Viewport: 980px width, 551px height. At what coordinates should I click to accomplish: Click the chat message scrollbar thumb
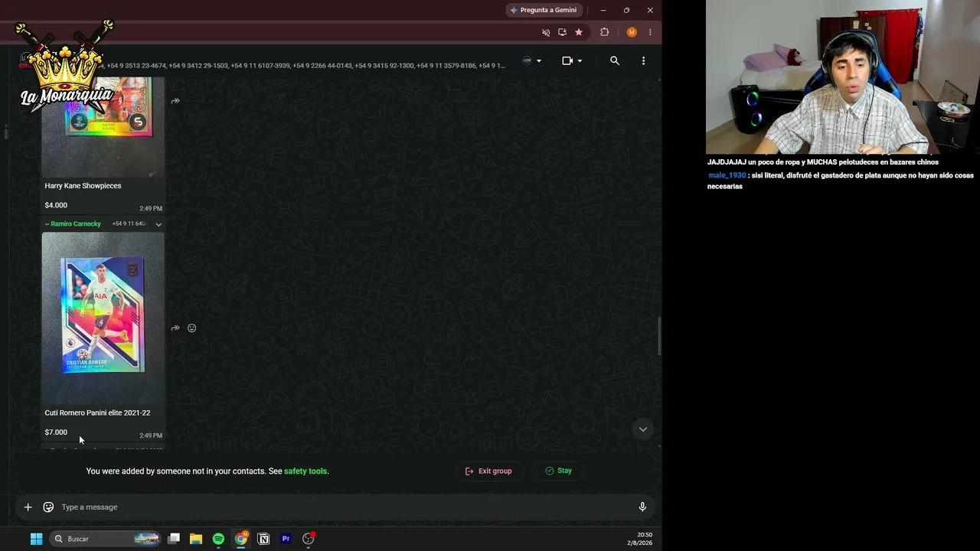[x=659, y=337]
